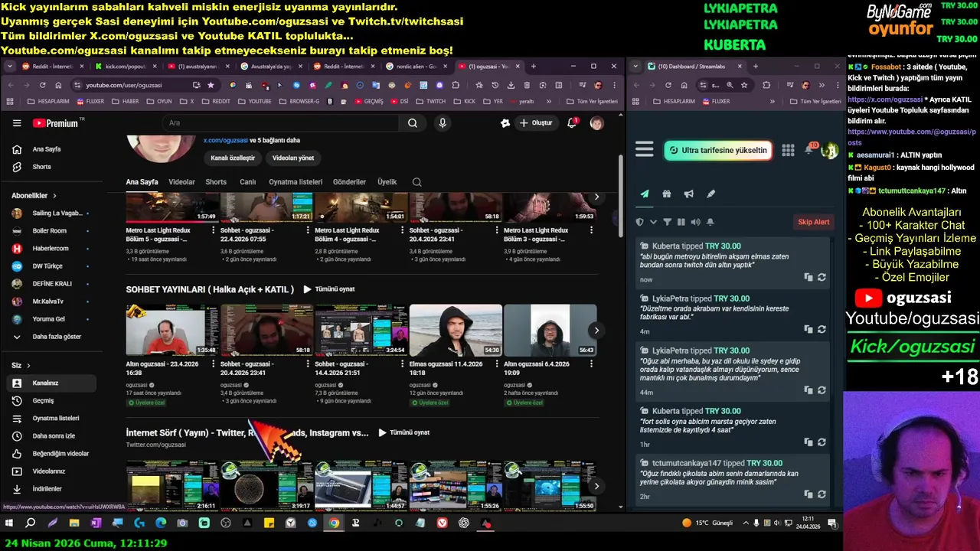
Task: Click the YouTube address bar URL
Action: [x=123, y=85]
